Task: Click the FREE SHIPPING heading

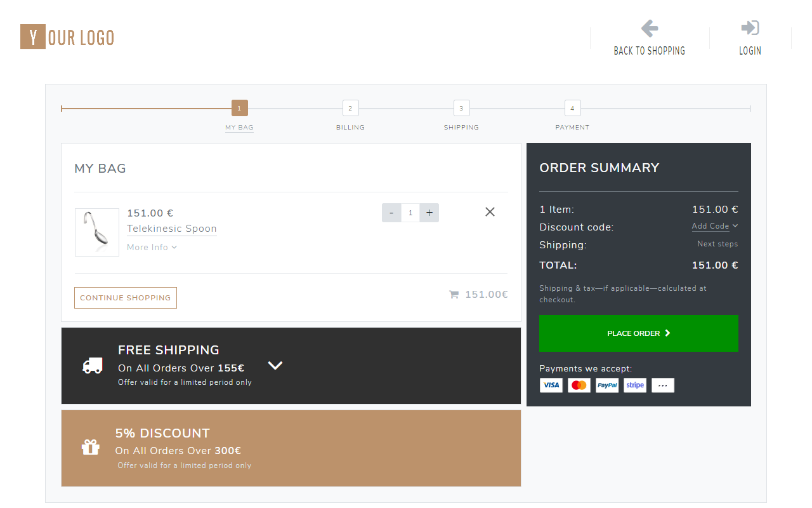Action: click(x=169, y=350)
